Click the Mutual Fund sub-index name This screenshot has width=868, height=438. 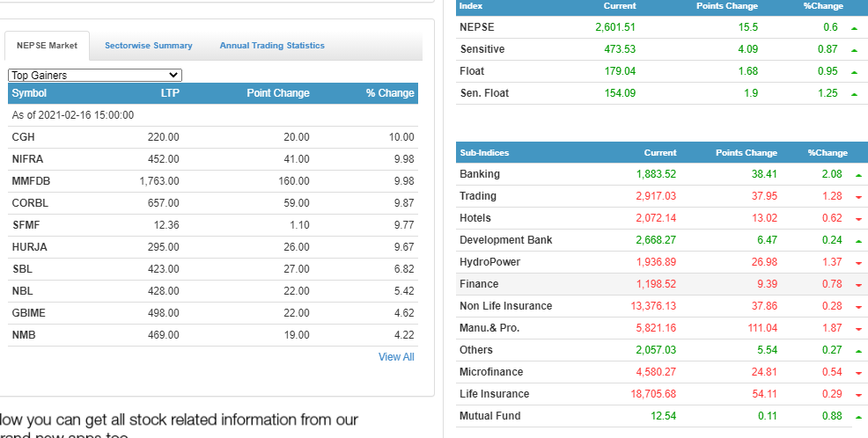point(490,416)
